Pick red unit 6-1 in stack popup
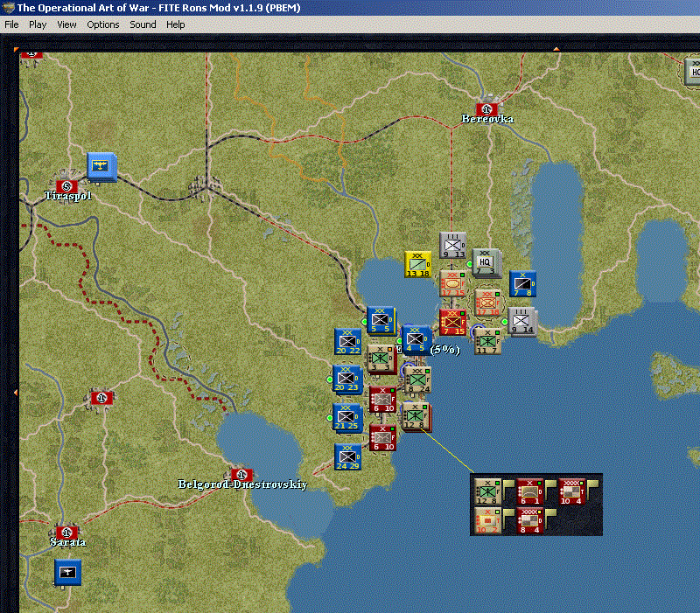Screen dimensions: 700x613 [x=529, y=492]
